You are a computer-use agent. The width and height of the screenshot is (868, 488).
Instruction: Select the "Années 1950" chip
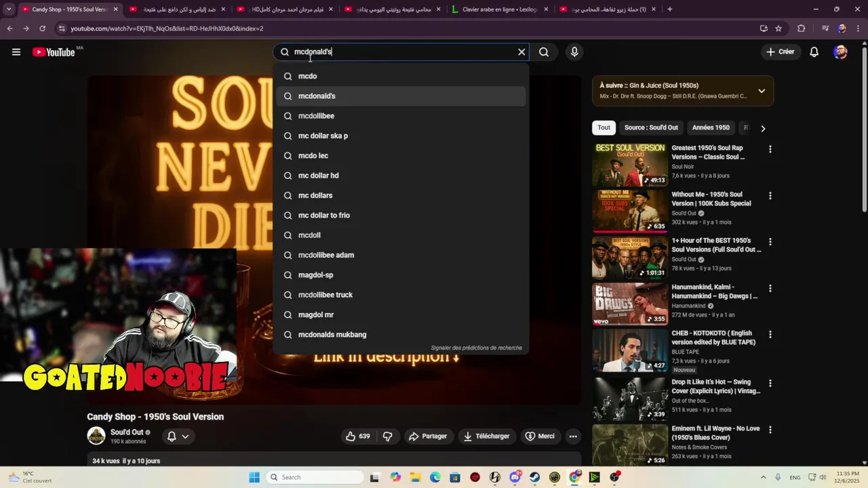point(711,127)
